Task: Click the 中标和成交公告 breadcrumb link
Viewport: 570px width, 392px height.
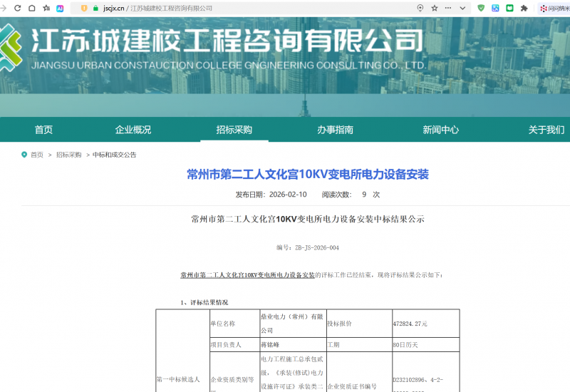Action: pyautogui.click(x=114, y=155)
